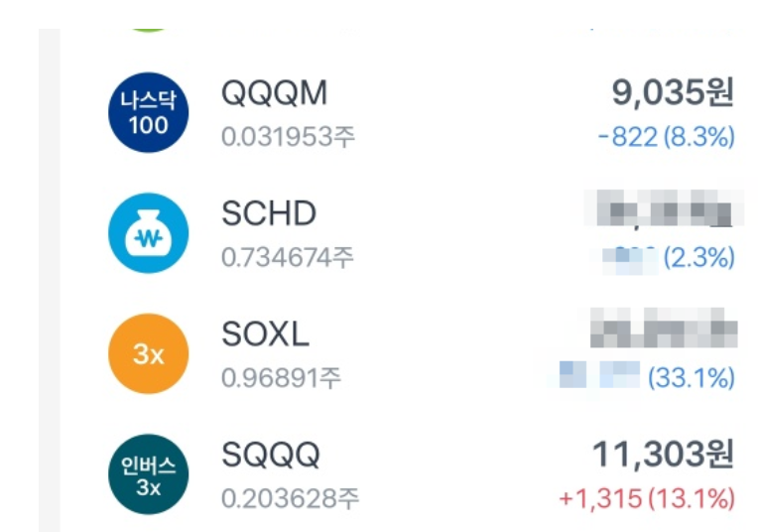Tap the orange 3x SOXL icon
The width and height of the screenshot is (760, 532).
click(x=148, y=353)
